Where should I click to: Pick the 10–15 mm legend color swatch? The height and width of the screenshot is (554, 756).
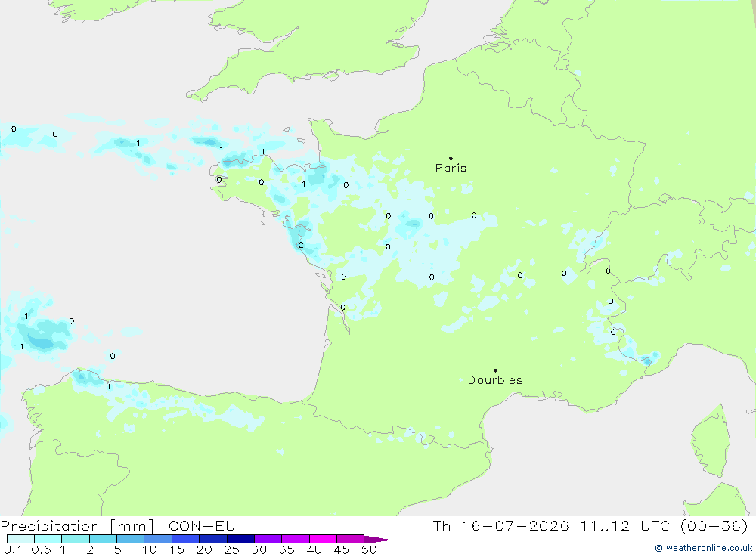158,539
